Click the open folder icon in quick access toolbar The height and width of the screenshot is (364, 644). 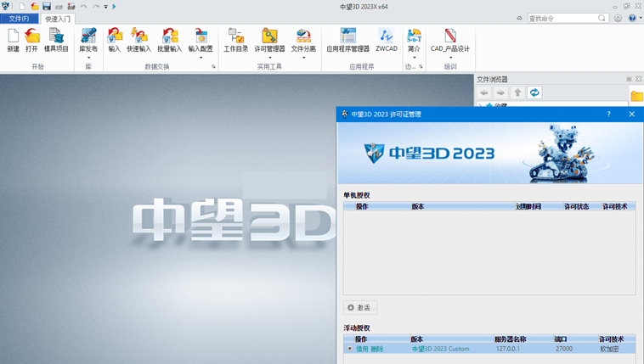pyautogui.click(x=35, y=6)
